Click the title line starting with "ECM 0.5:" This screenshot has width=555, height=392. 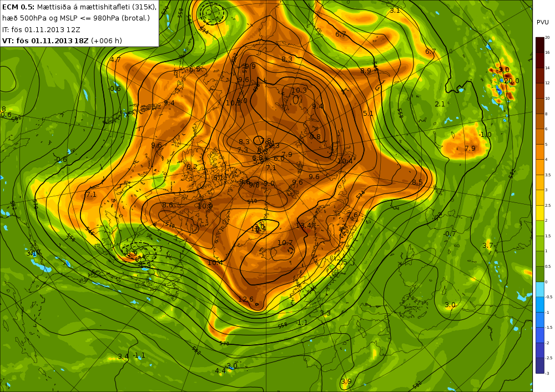[79, 7]
